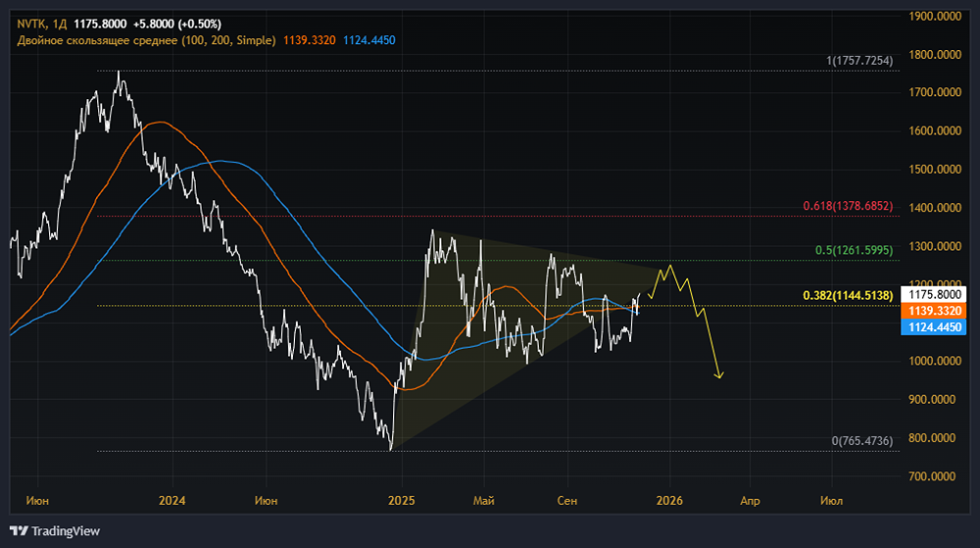Select the 0.5(1261.5995) Fibonacci level label
The width and height of the screenshot is (980, 548).
[x=854, y=251]
